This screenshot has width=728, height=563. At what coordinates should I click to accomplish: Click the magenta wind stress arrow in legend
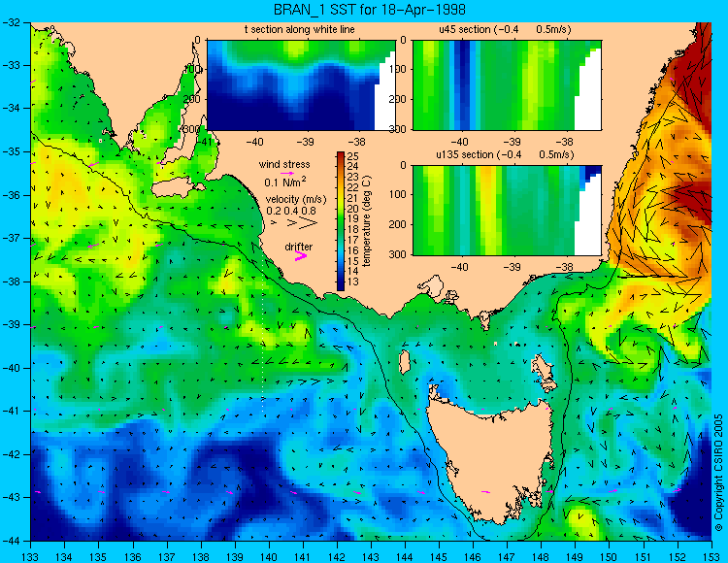pos(287,173)
